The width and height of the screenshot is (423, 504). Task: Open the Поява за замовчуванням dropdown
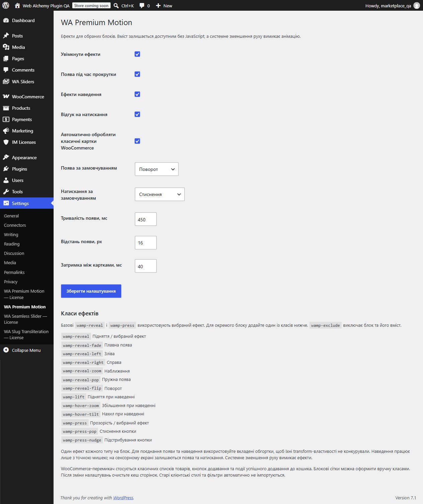pyautogui.click(x=157, y=169)
